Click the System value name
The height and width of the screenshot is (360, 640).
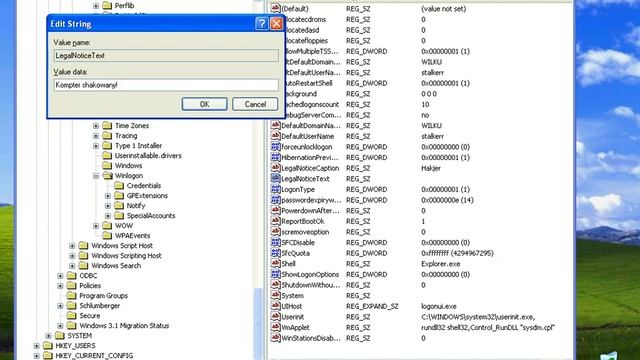(292, 296)
